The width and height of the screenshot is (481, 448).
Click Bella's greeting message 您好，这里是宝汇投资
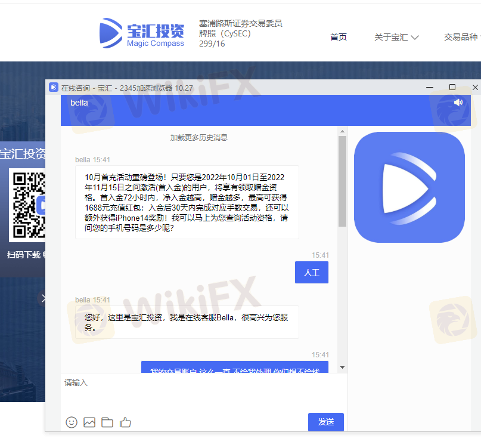click(x=187, y=322)
